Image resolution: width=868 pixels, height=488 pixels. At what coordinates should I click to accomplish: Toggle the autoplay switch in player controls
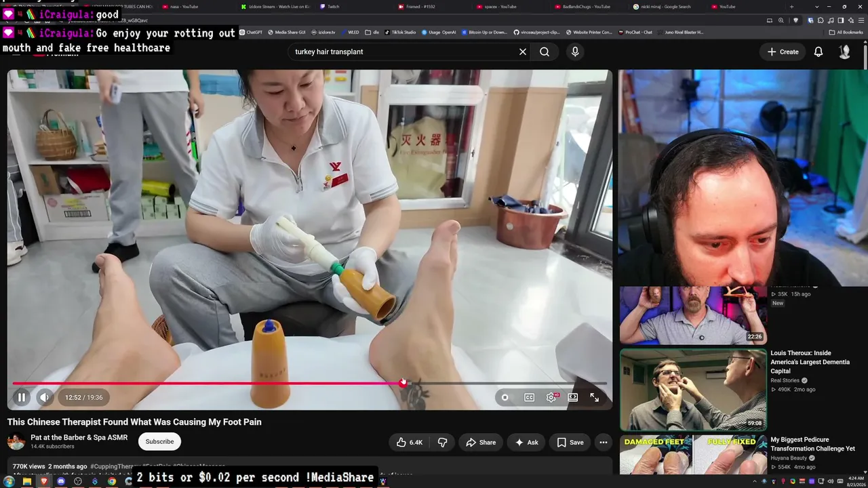pyautogui.click(x=505, y=397)
